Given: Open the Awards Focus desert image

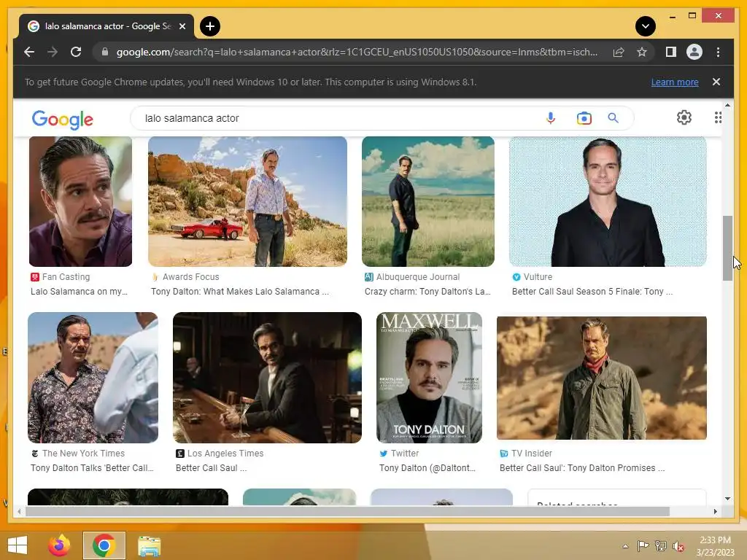Looking at the screenshot, I should pos(247,201).
